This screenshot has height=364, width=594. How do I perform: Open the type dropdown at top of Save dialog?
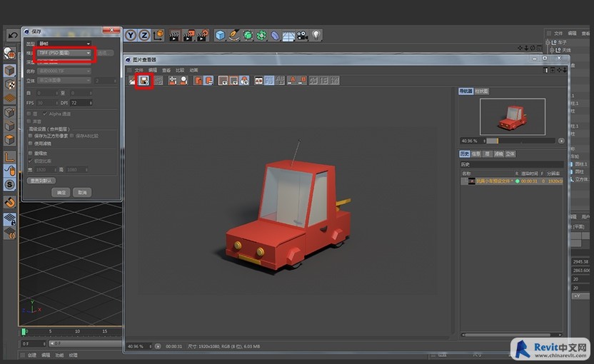64,44
